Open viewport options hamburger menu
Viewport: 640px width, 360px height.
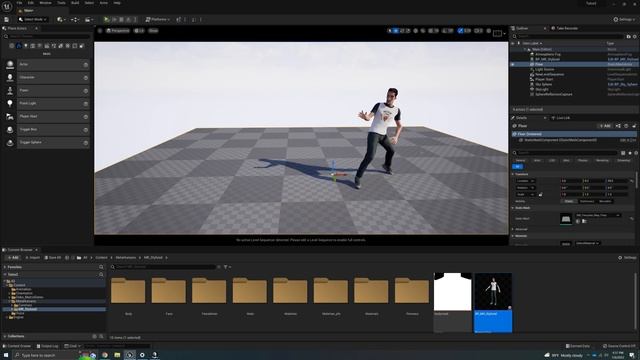(x=100, y=31)
